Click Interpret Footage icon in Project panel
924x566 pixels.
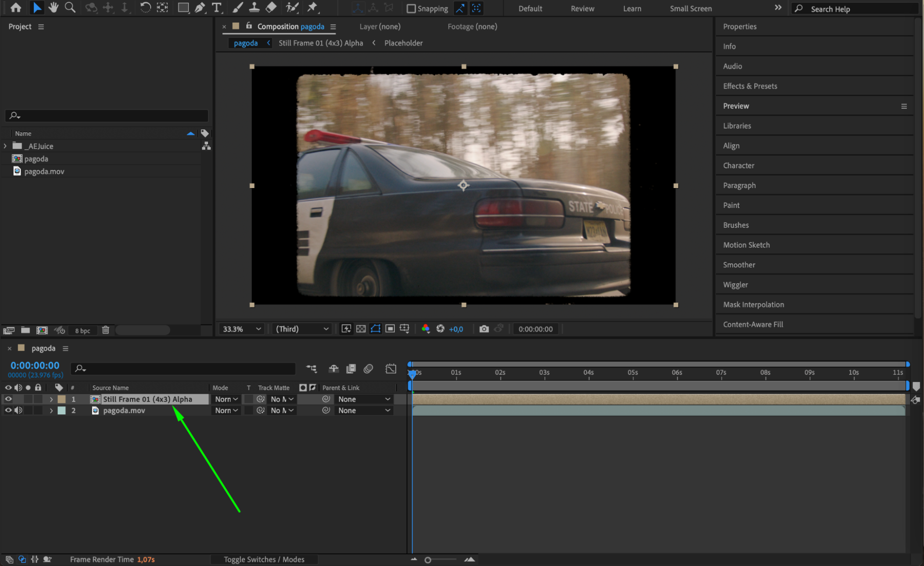(9, 330)
